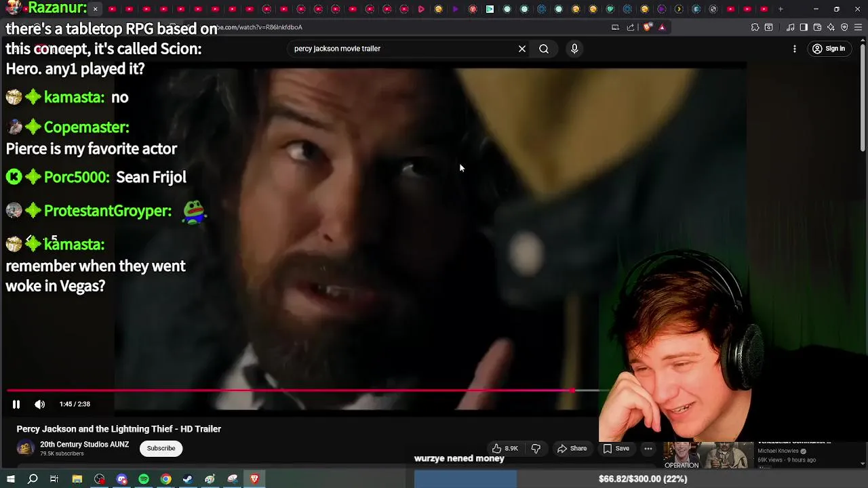The image size is (868, 488).
Task: Open Windows taskbar search
Action: tap(33, 479)
